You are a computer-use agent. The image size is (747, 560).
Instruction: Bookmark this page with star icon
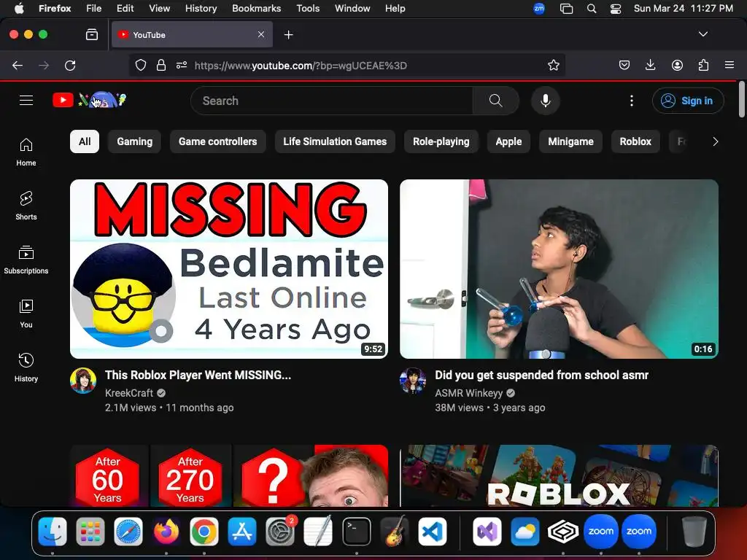(x=553, y=65)
